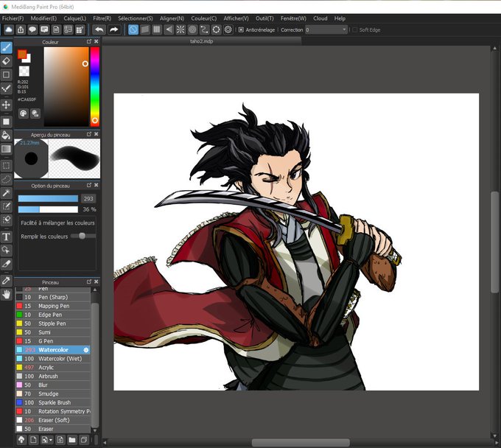Select the Select Pen tool
The image size is (501, 448).
click(6, 206)
